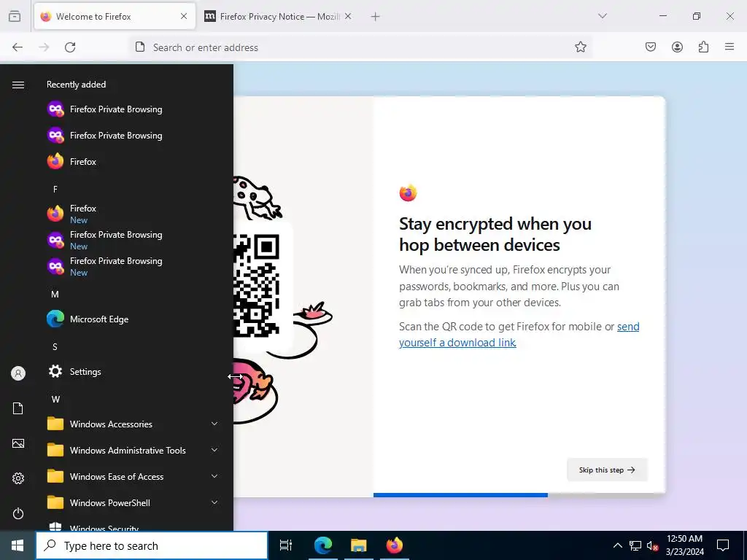Open the network icon in system tray
This screenshot has width=747, height=560.
(x=635, y=545)
